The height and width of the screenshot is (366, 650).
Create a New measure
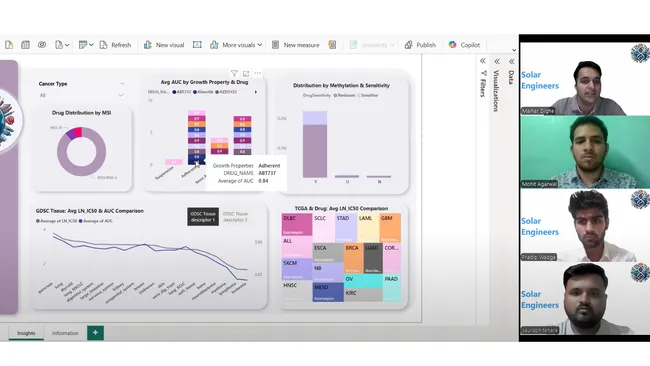(296, 45)
